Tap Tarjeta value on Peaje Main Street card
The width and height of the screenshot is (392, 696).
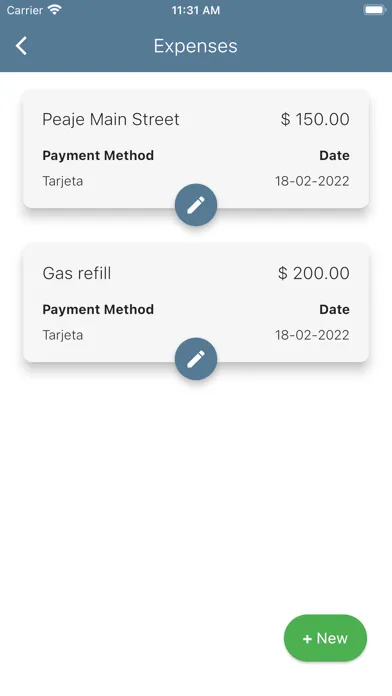click(63, 182)
